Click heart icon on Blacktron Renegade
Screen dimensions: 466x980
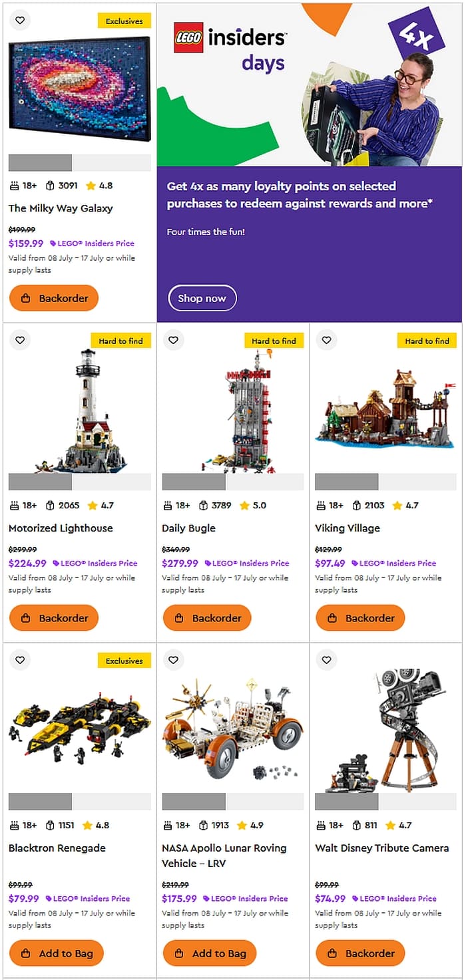pyautogui.click(x=20, y=660)
